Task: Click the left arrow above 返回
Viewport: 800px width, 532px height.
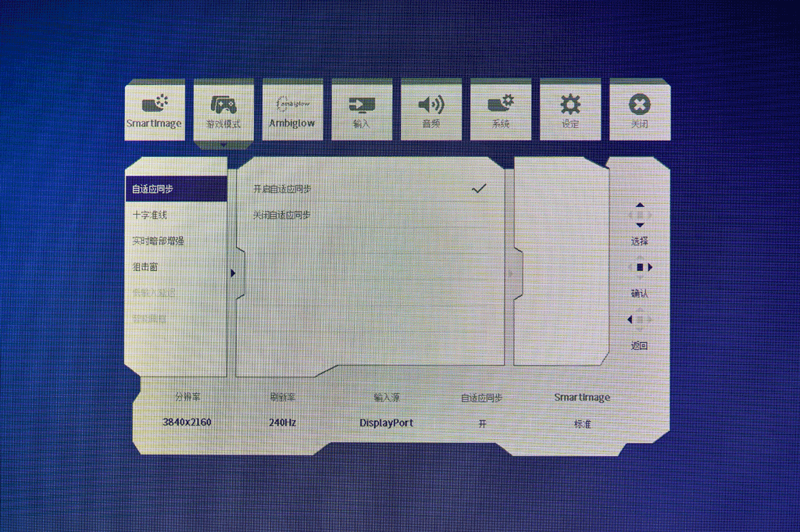Action: point(630,320)
